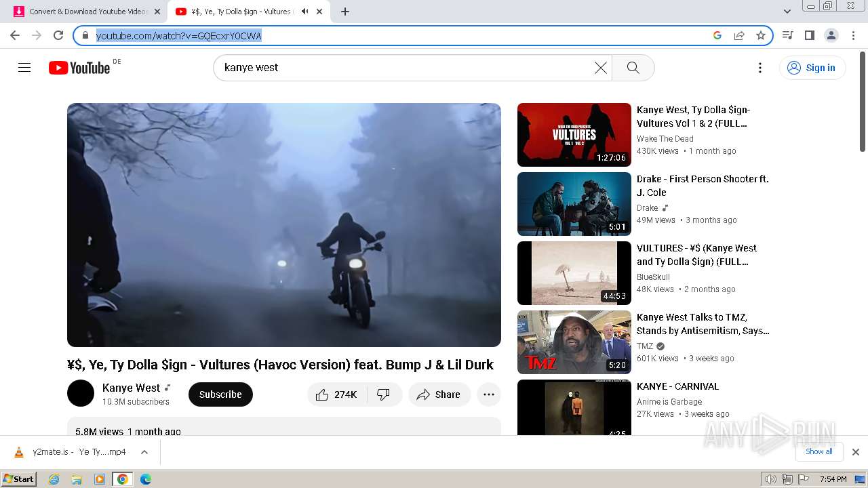Go to the YouTube home logo
868x488 pixels.
coord(79,68)
